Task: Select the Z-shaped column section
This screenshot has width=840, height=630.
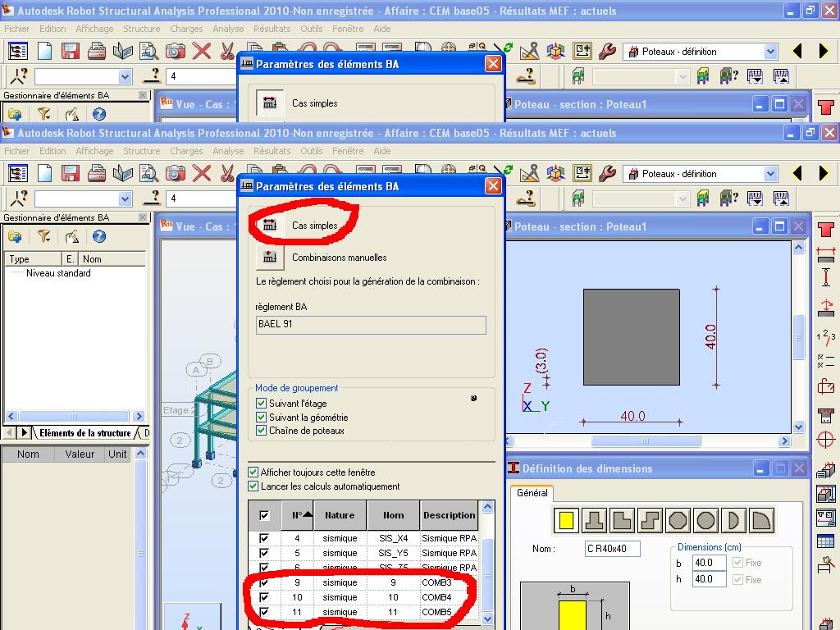Action: pyautogui.click(x=650, y=520)
